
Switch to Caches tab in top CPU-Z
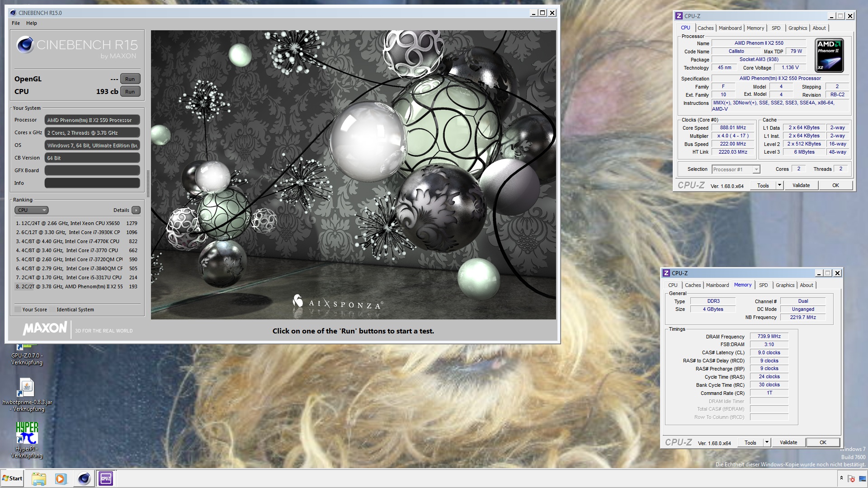[x=705, y=28]
